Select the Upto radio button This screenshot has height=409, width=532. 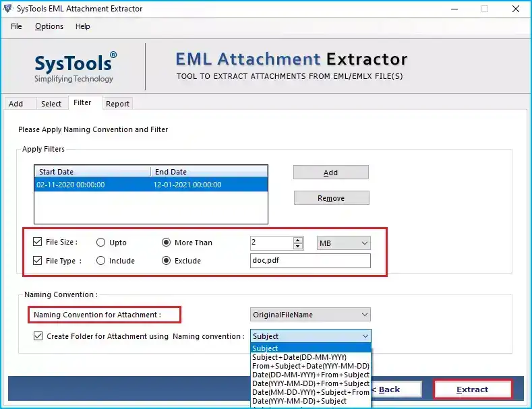coord(100,243)
